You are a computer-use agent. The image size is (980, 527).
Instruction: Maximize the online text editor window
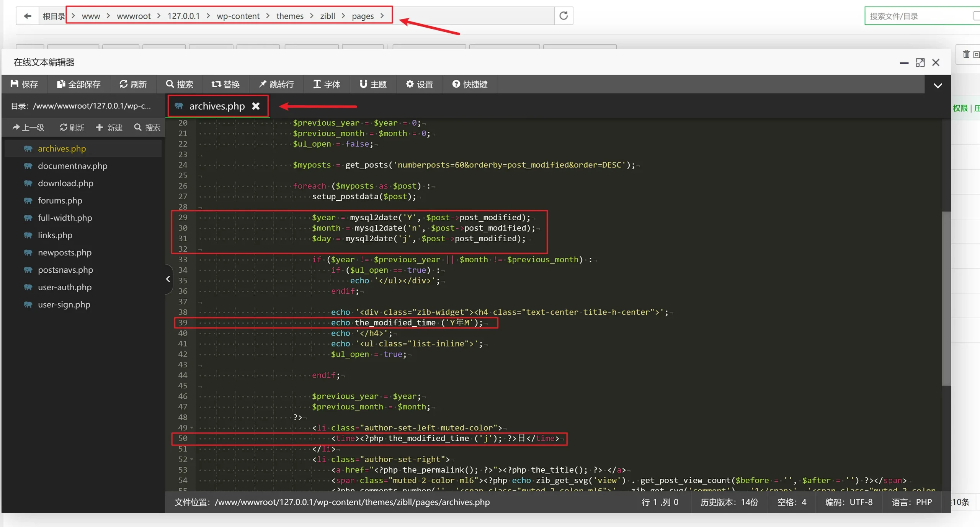click(920, 62)
